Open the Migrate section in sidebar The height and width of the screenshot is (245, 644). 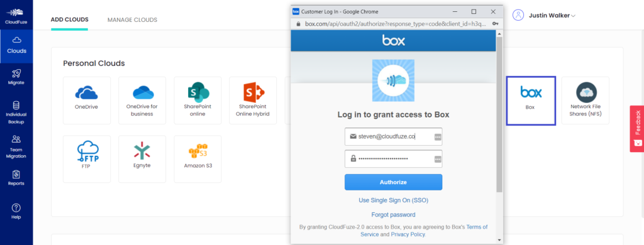point(16,77)
